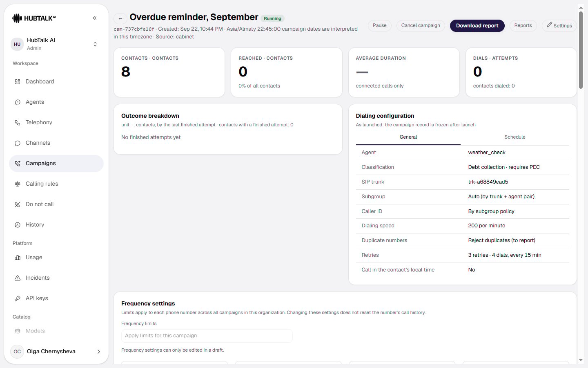The width and height of the screenshot is (588, 368).
Task: Click the OC user avatar
Action: pyautogui.click(x=17, y=352)
